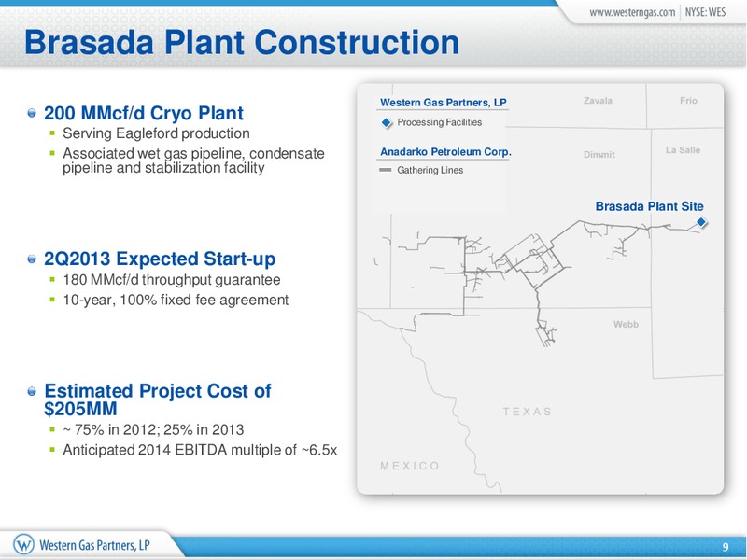Open the www.westerngas.com link

tap(632, 12)
